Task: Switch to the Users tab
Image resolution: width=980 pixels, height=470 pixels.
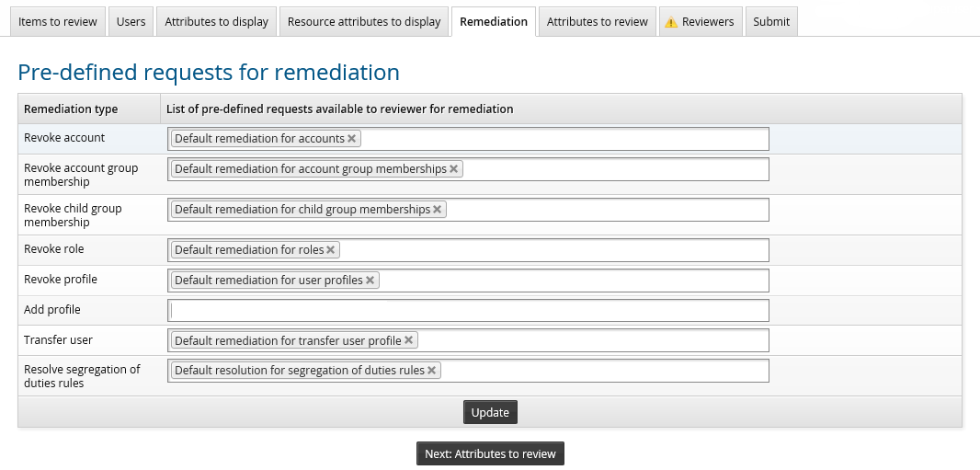Action: coord(131,22)
